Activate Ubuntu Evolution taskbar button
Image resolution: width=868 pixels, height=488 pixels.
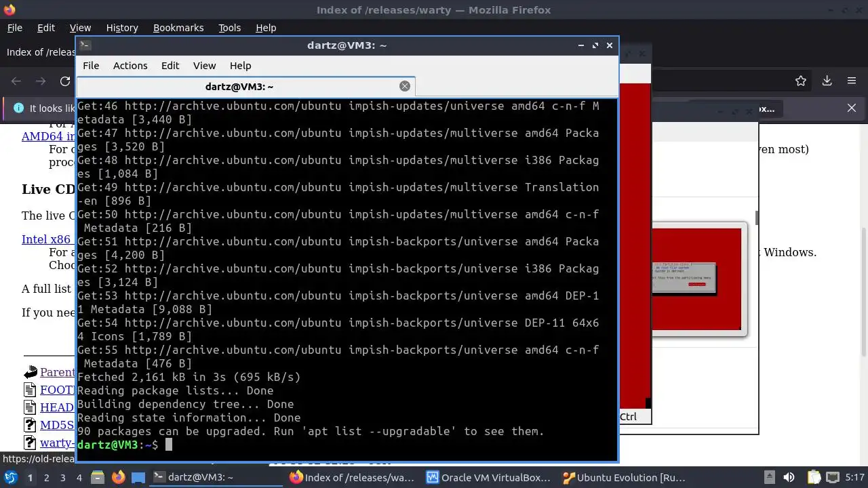click(x=626, y=477)
